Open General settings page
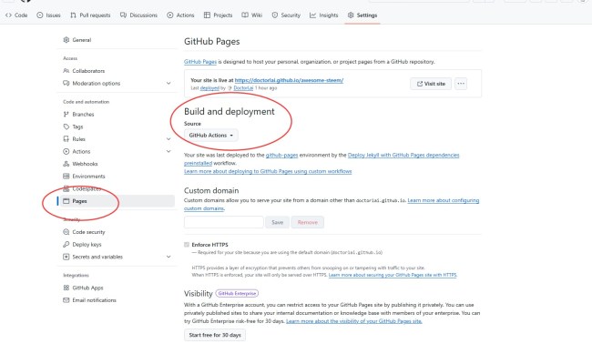 pyautogui.click(x=82, y=40)
